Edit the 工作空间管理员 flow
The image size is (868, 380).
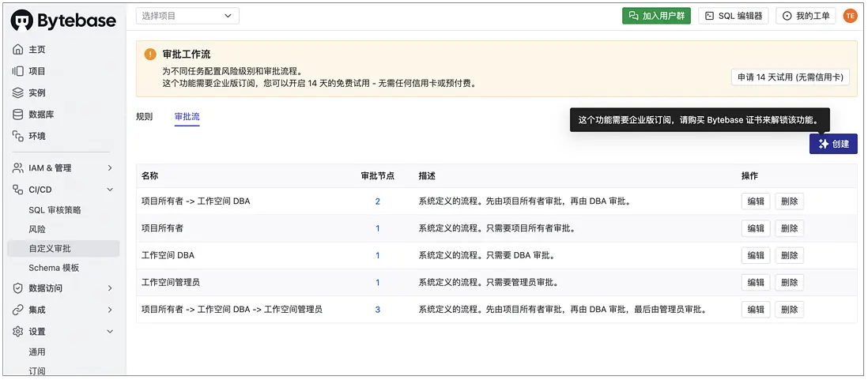tap(756, 283)
